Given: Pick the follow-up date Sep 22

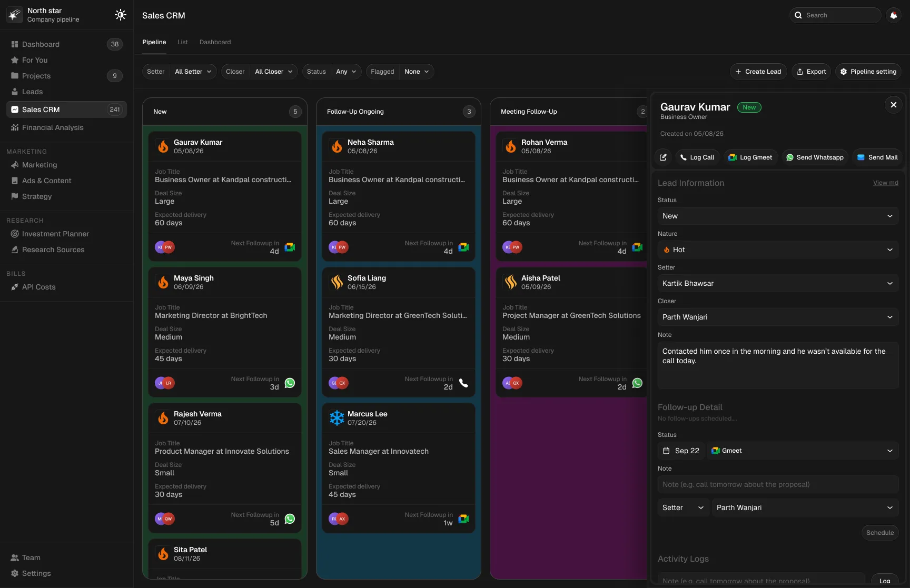Looking at the screenshot, I should coord(681,451).
